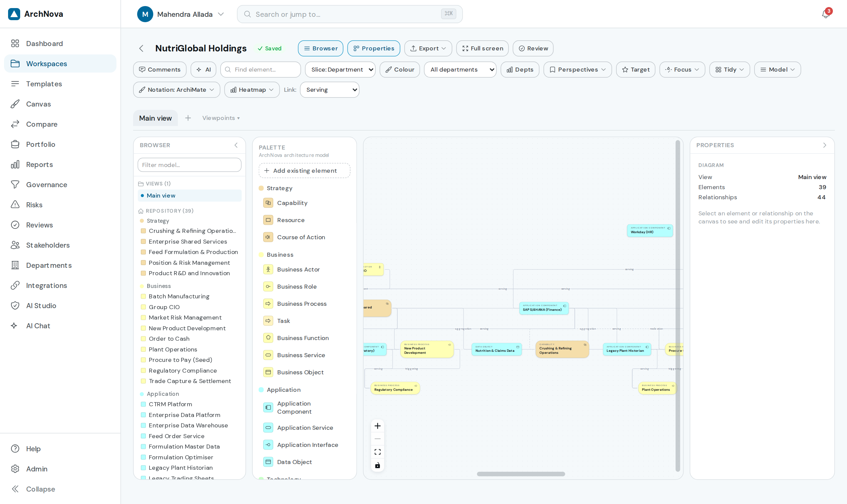The height and width of the screenshot is (504, 847).
Task: Click Add existing element button
Action: coord(305,170)
